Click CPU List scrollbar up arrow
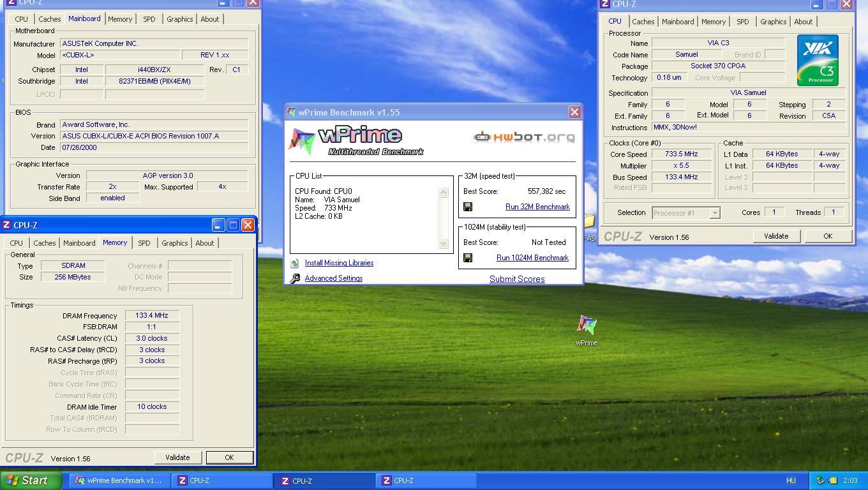The width and height of the screenshot is (868, 490). [x=444, y=192]
